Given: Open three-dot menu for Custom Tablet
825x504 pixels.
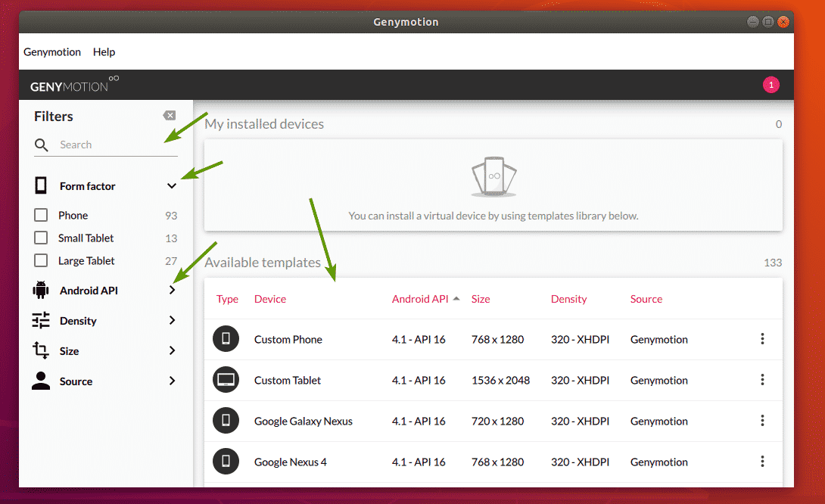Looking at the screenshot, I should pyautogui.click(x=762, y=380).
